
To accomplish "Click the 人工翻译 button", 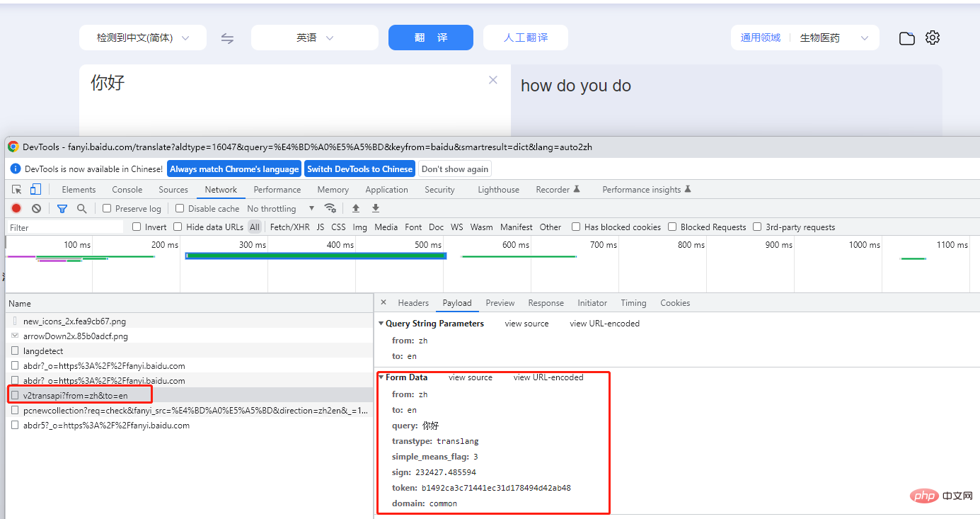I will 526,38.
